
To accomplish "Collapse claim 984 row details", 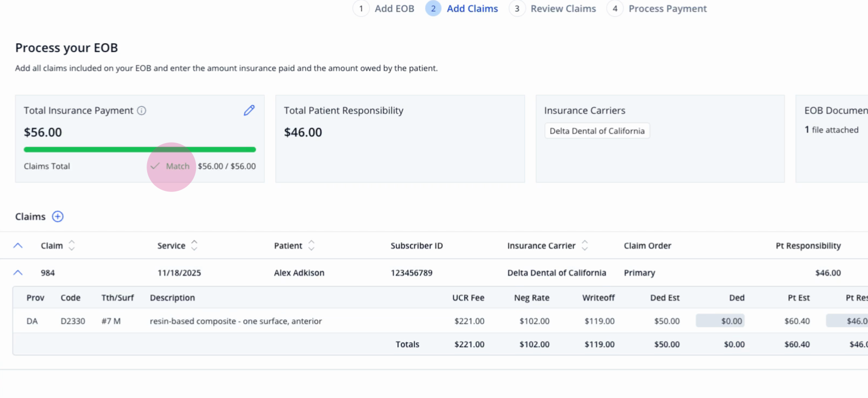I will coord(18,273).
